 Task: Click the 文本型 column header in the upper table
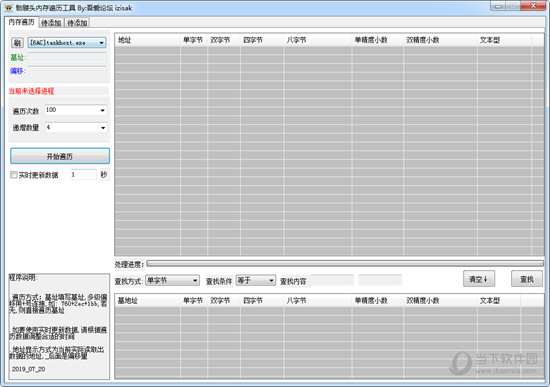(504, 40)
